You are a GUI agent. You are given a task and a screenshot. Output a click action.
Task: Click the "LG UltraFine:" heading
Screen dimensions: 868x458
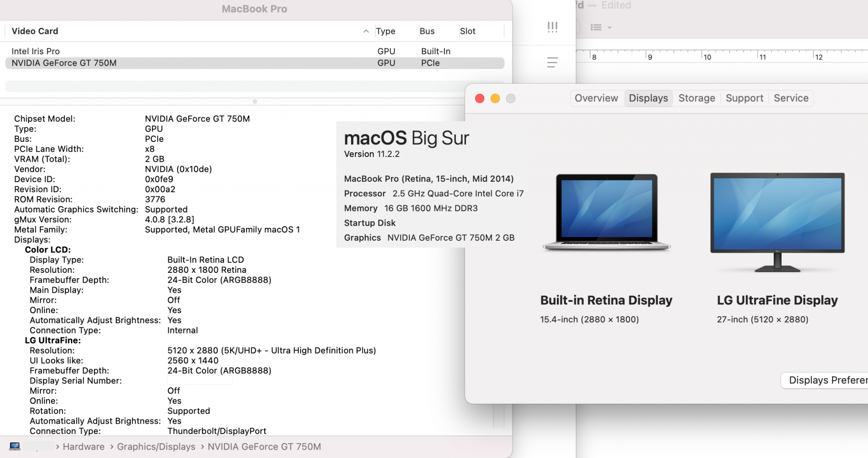(53, 340)
